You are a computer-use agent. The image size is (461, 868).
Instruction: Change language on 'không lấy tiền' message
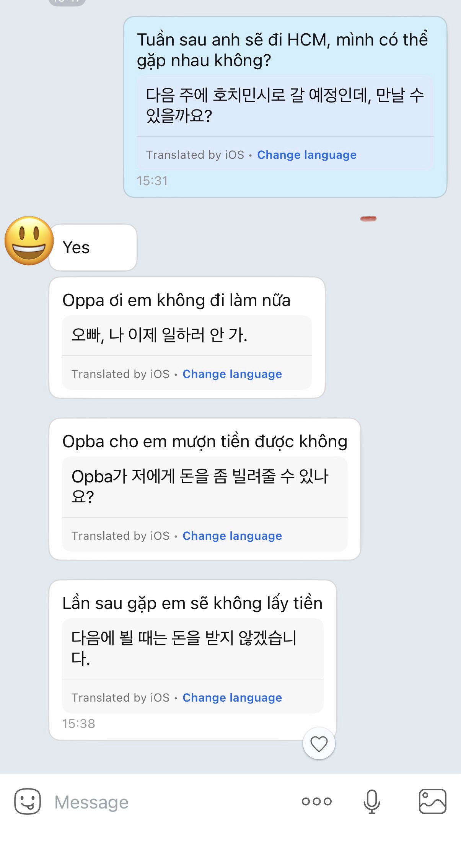(x=232, y=698)
